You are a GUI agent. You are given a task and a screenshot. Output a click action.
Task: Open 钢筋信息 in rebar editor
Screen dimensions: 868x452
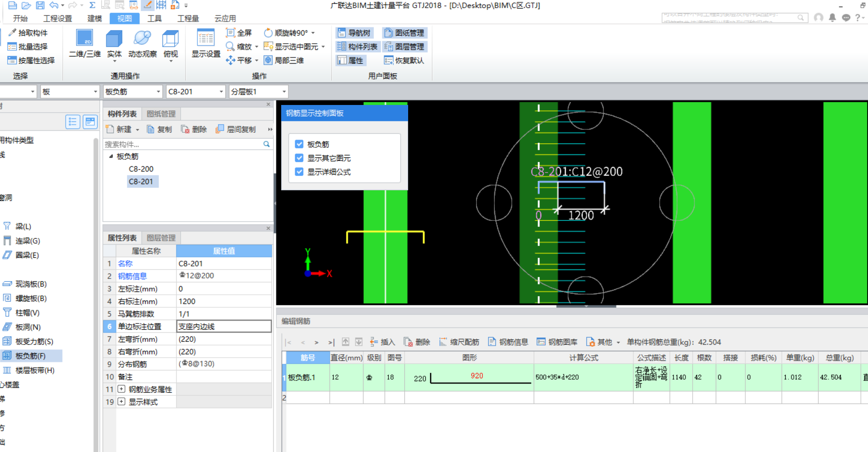tap(508, 342)
